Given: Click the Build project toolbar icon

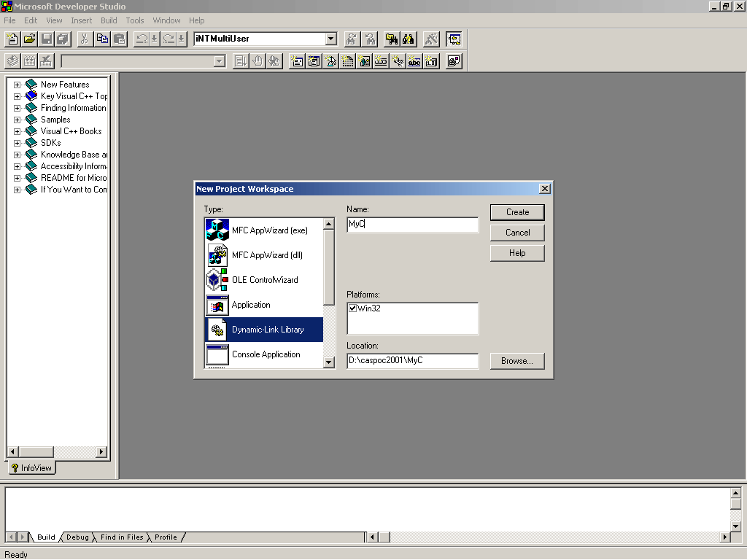Looking at the screenshot, I should click(29, 61).
